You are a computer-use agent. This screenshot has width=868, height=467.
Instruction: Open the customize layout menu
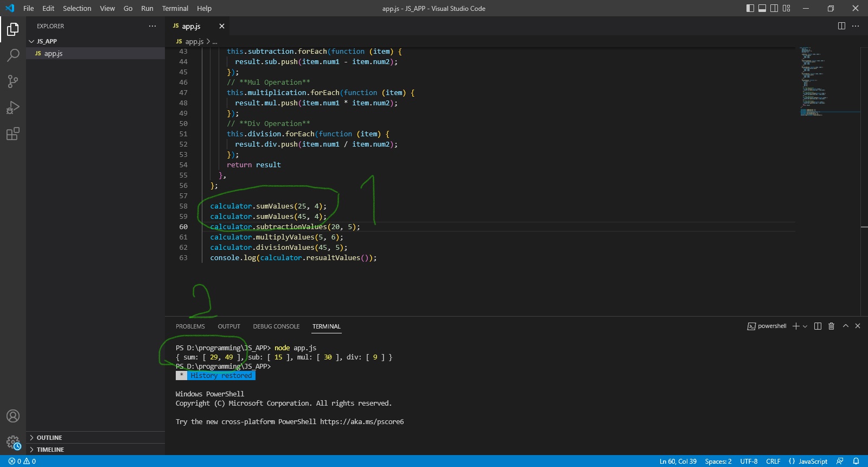[x=787, y=8]
